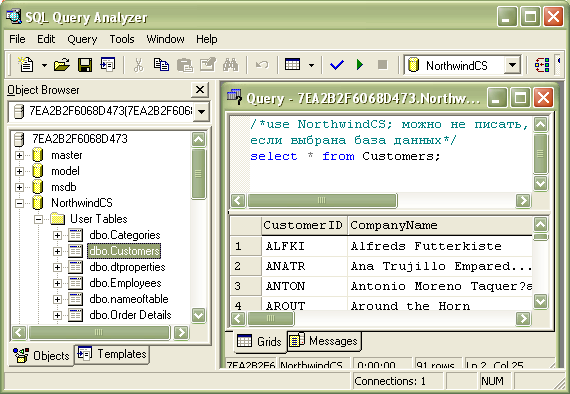Viewport: 570px width, 394px height.
Task: Select the User Tables folder icon
Action: 57,219
